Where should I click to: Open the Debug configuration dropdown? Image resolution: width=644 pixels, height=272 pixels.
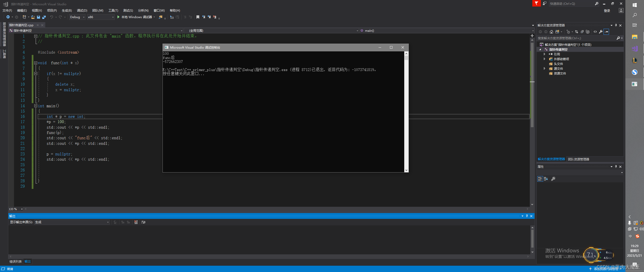coord(84,17)
